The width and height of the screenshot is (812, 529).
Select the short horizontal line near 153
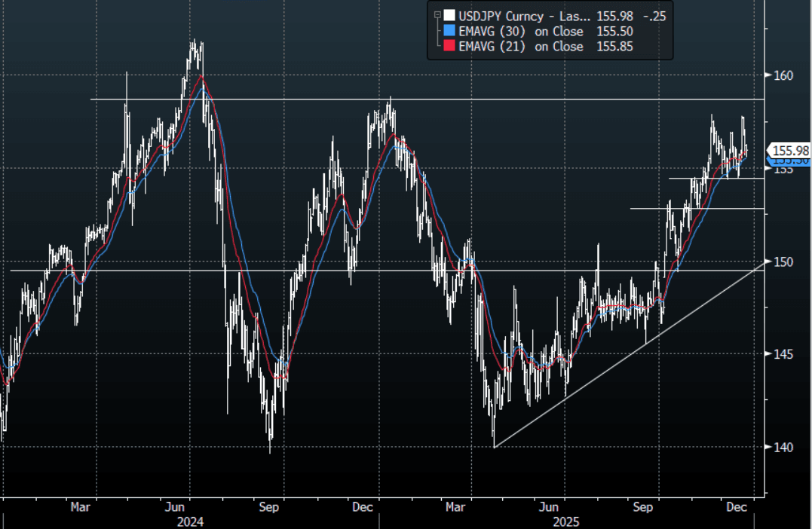pyautogui.click(x=697, y=208)
